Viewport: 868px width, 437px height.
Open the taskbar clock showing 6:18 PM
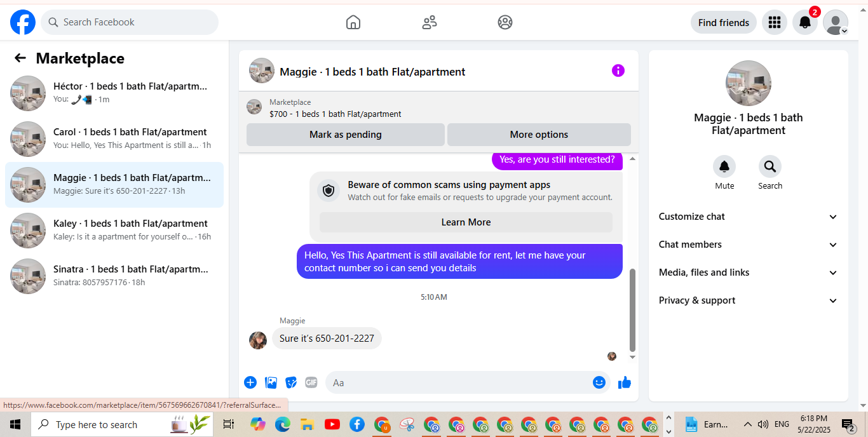click(815, 424)
